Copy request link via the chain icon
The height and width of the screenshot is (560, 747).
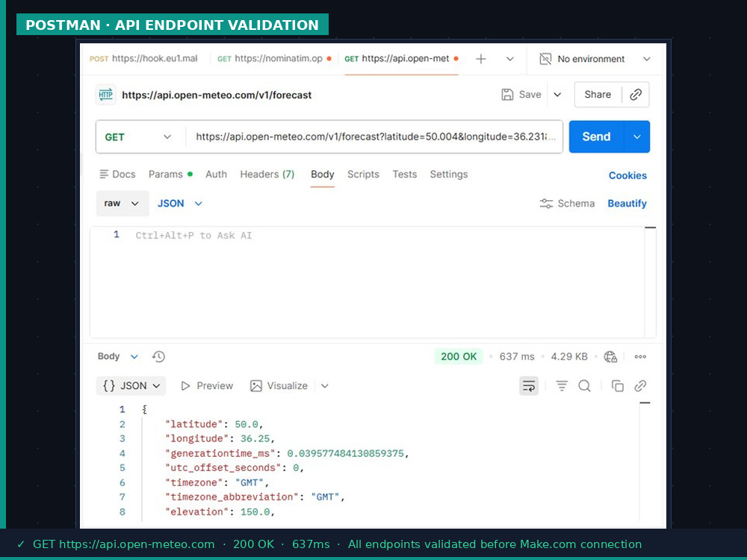pyautogui.click(x=636, y=94)
